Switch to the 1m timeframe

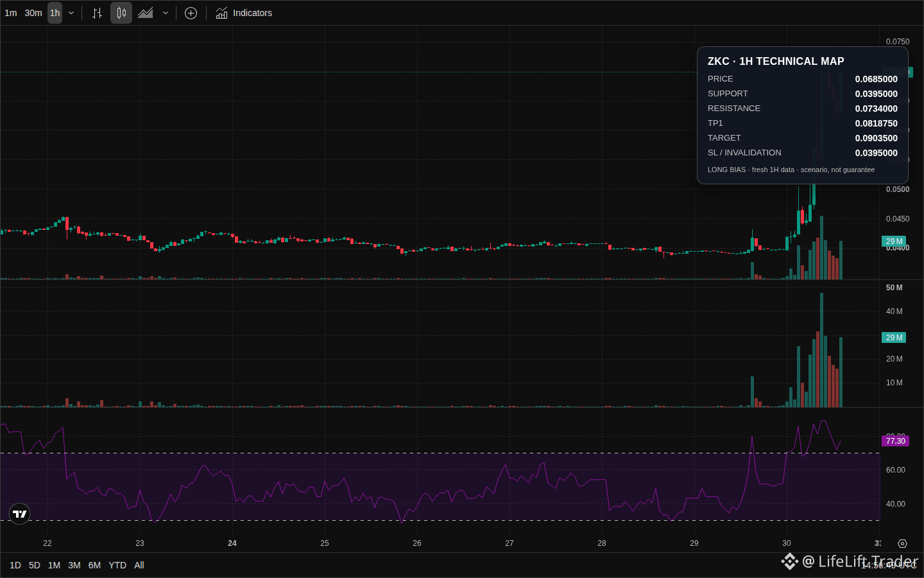coord(11,13)
